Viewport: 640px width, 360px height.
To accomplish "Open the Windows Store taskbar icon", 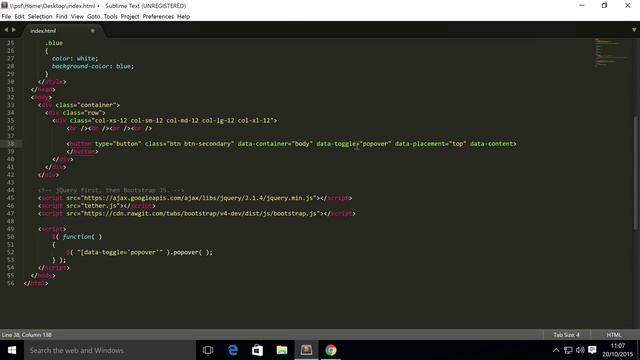I will pyautogui.click(x=257, y=350).
